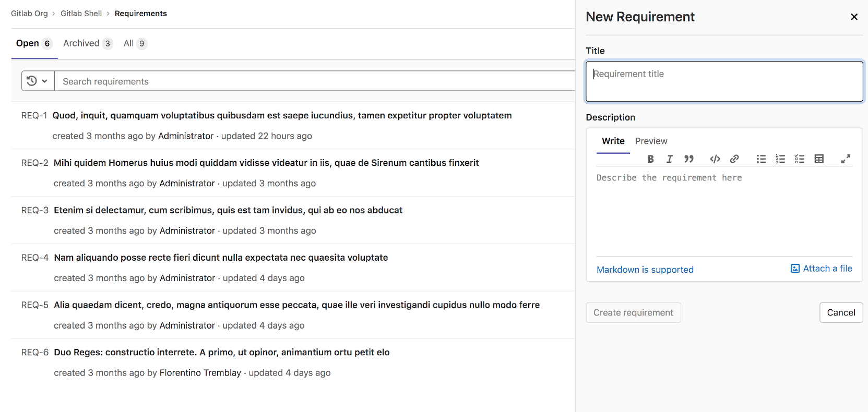Insert code formatting in description

point(715,159)
